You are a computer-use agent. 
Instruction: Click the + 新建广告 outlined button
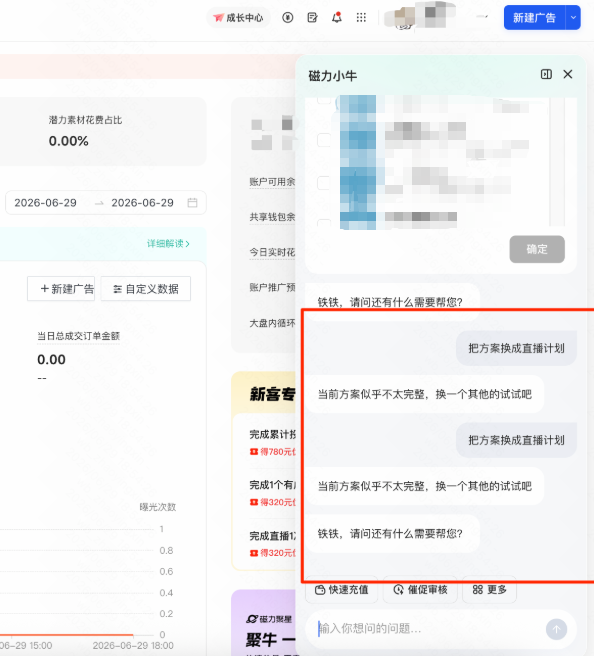click(x=61, y=289)
